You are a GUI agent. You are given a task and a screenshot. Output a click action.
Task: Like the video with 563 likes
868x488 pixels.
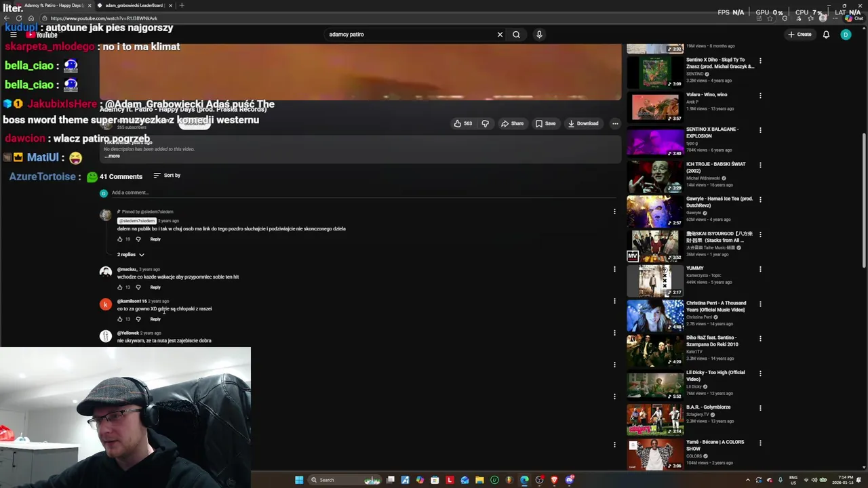tap(462, 123)
